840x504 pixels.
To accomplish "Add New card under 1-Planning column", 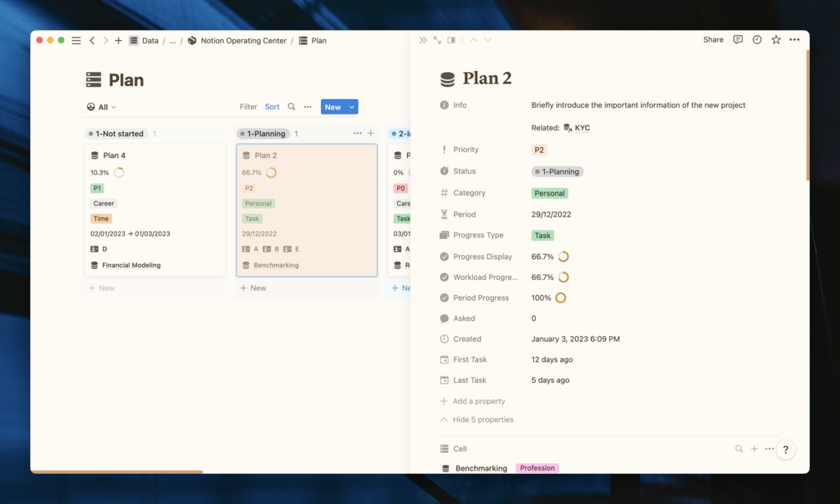I will (x=253, y=288).
